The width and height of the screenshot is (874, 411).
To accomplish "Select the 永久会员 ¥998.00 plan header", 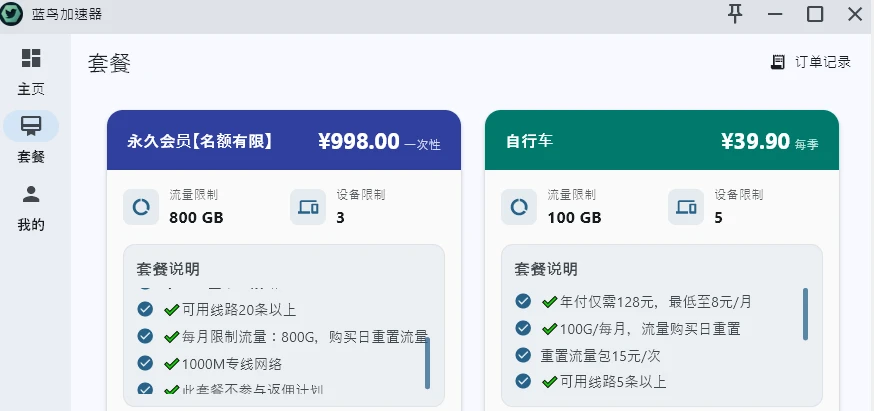I will [x=284, y=141].
